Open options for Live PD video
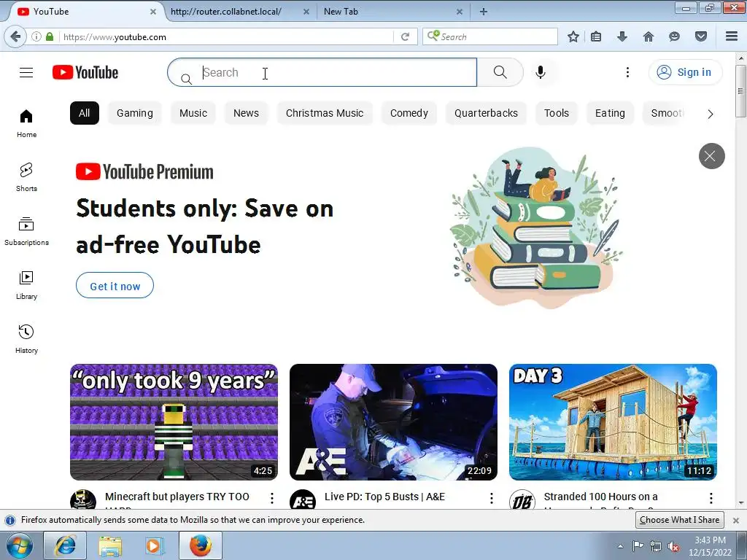Image resolution: width=747 pixels, height=560 pixels. (491, 498)
